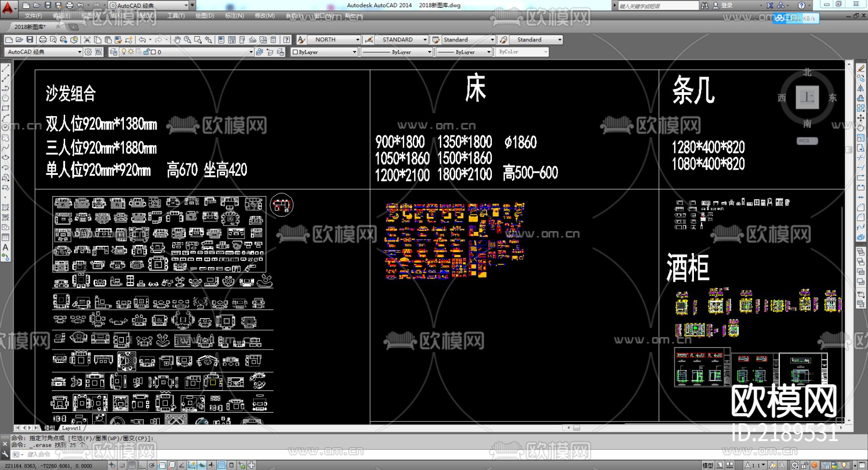Image resolution: width=868 pixels, height=470 pixels.
Task: Click the Plot Preview icon in standard toolbar
Action: 53,40
